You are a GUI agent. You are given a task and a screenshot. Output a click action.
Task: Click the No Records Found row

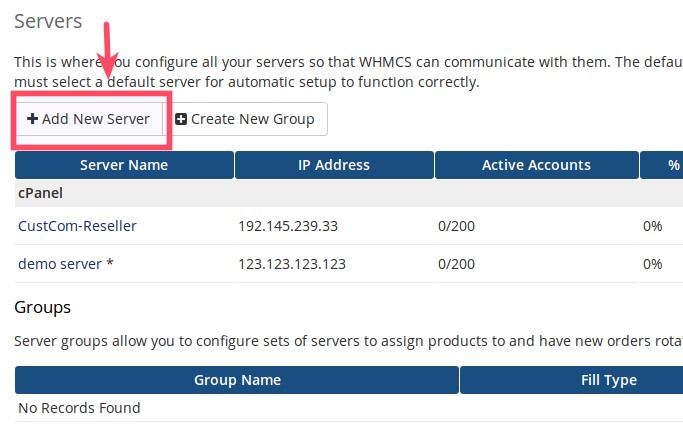(79, 408)
